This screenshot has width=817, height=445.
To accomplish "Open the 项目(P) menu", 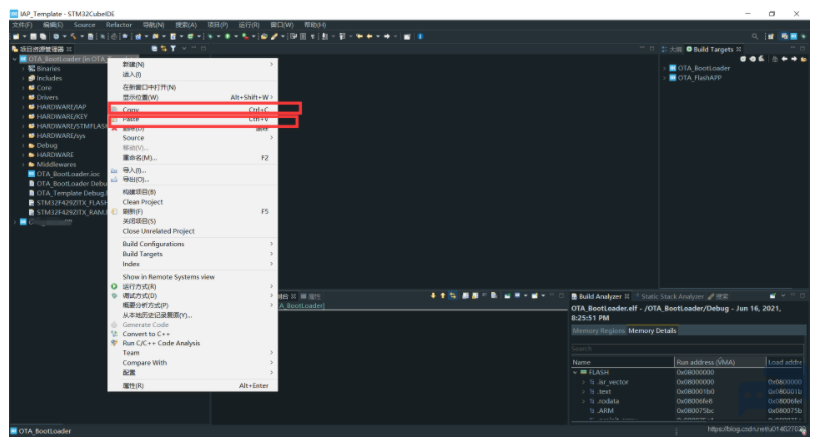I will click(218, 24).
